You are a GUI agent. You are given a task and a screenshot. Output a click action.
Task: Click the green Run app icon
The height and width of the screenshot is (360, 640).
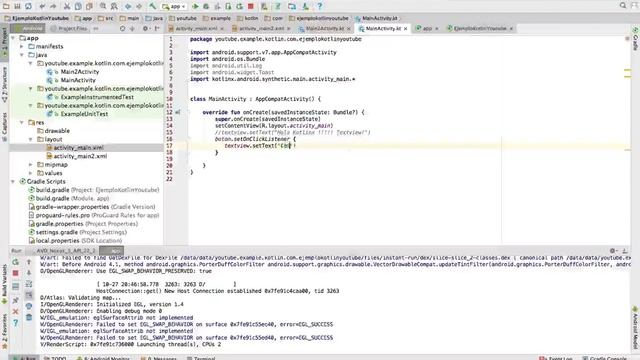[196, 6]
